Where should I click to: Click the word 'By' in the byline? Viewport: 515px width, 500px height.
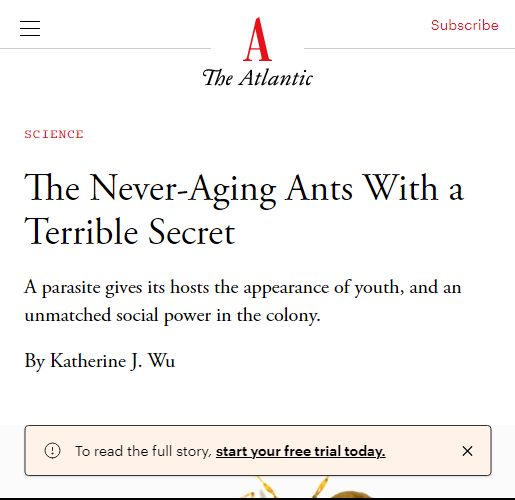pos(35,361)
